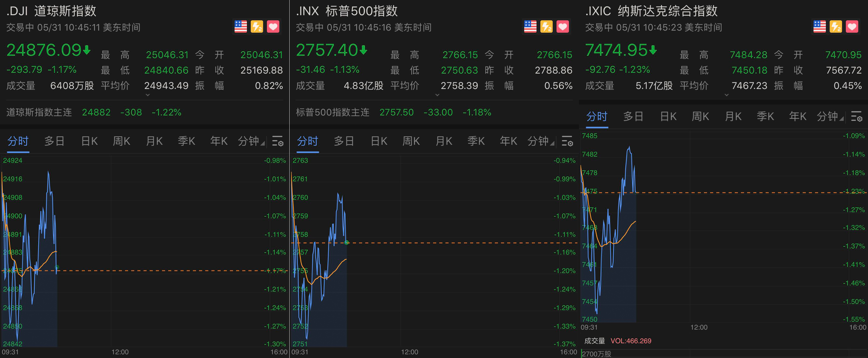Toggle the heart favorite icon on Nasdaq panel

tap(852, 26)
